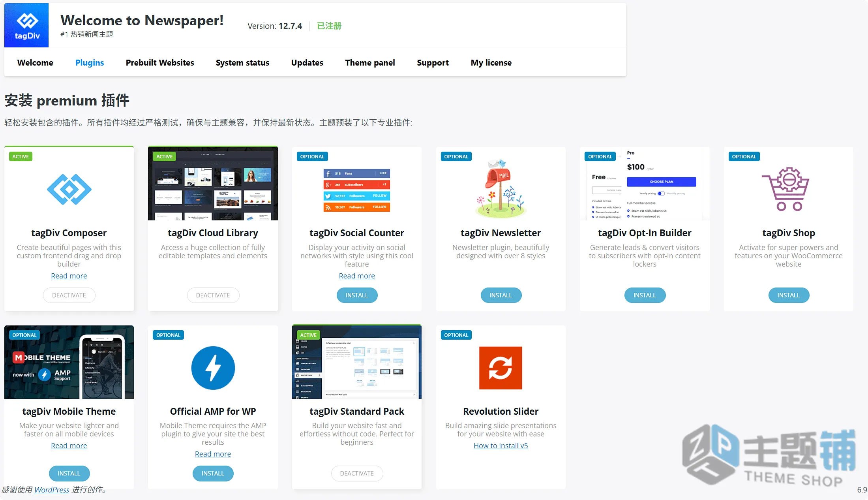Install the tagDiv Newsletter plugin
The height and width of the screenshot is (500, 868).
pyautogui.click(x=501, y=295)
